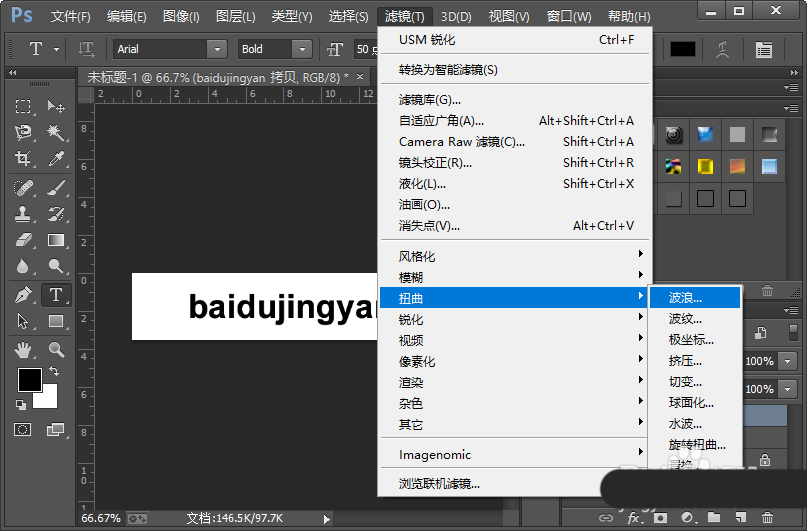
Task: Expand the 锐化 filter submenu
Action: (515, 320)
